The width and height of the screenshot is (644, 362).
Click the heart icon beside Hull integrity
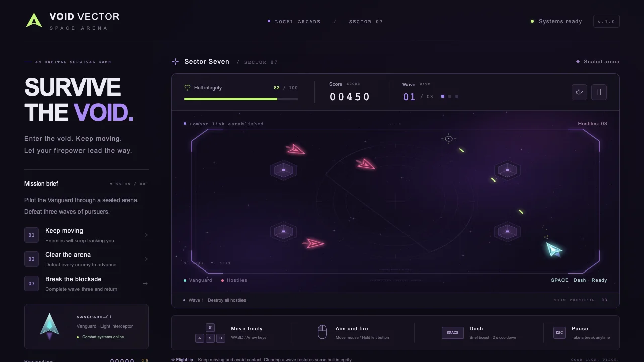[187, 88]
